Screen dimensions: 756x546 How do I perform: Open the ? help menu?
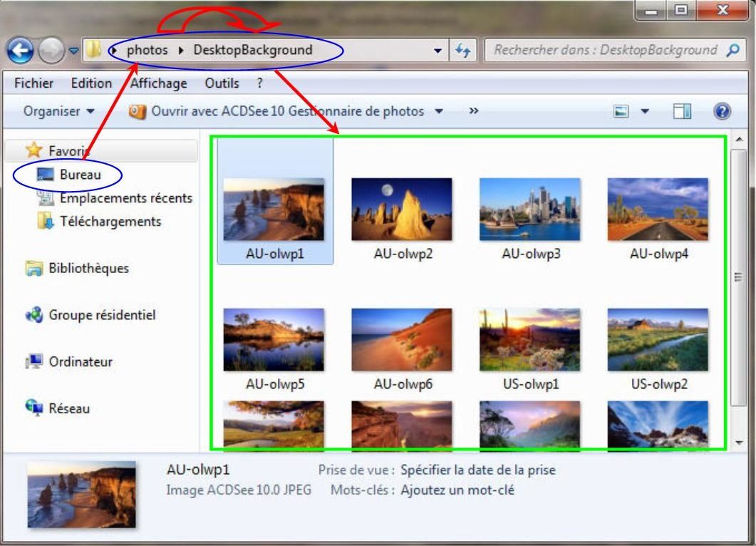click(x=259, y=83)
